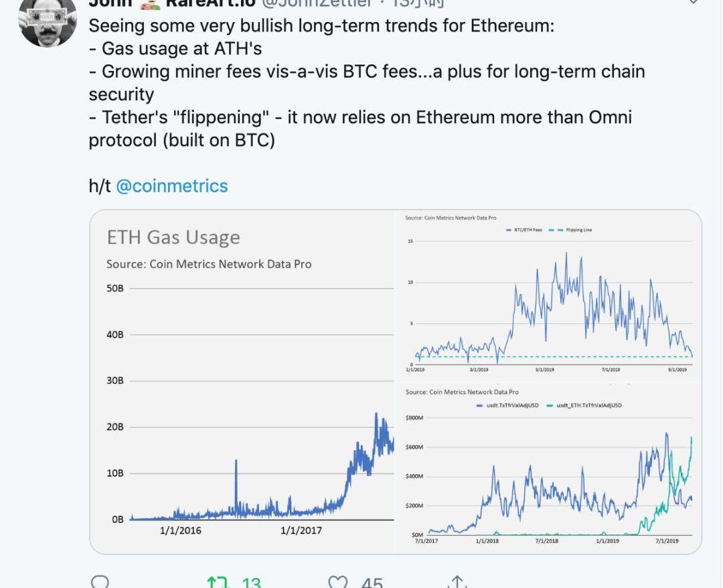723x588 pixels.
Task: Like the tweet with heart icon
Action: pyautogui.click(x=338, y=581)
